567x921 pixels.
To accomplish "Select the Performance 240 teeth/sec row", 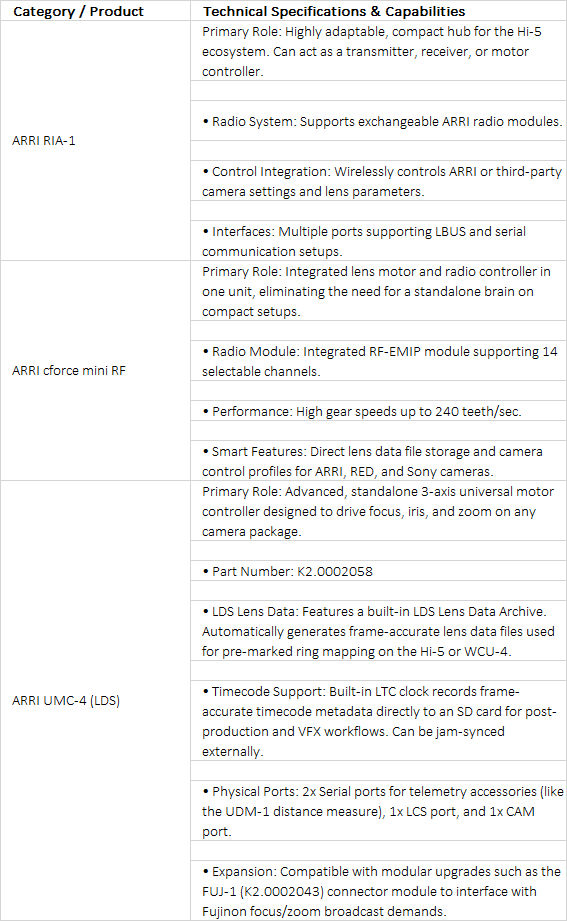I will [x=378, y=411].
